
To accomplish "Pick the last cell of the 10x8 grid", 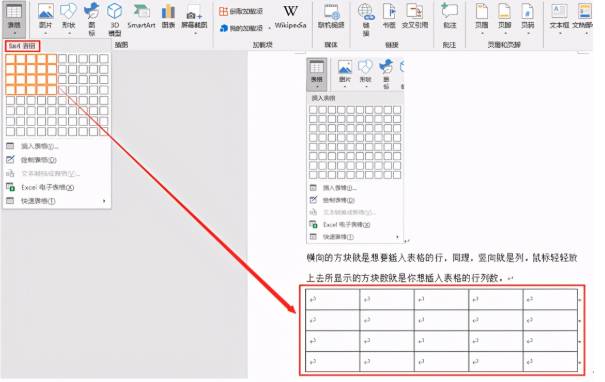I will coord(104,132).
